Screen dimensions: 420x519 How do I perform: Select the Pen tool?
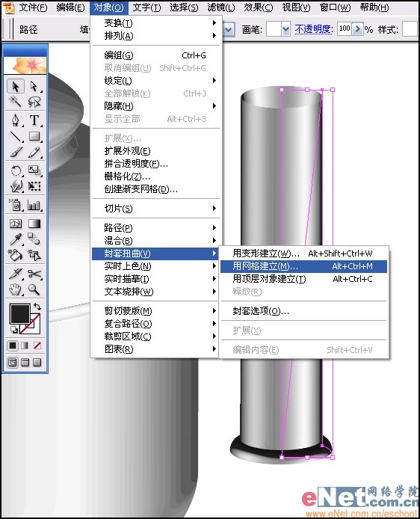[15, 120]
